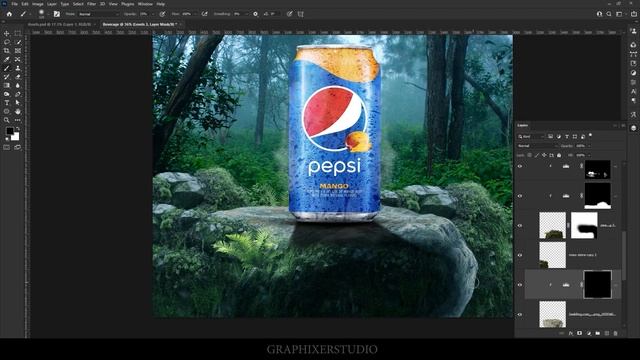The height and width of the screenshot is (360, 640).
Task: Reset to default foreground and background colors
Action: (x=7, y=139)
